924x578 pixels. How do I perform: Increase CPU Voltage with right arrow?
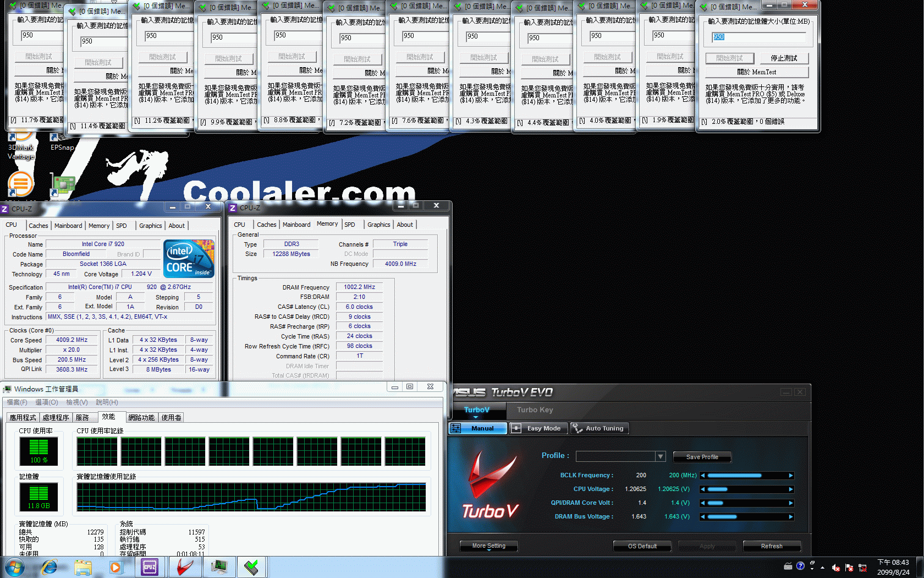tap(791, 489)
